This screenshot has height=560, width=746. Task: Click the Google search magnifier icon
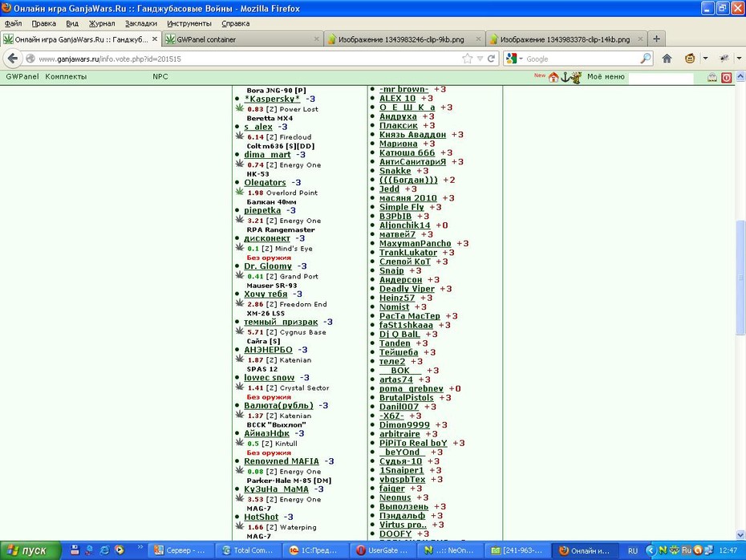pos(646,59)
